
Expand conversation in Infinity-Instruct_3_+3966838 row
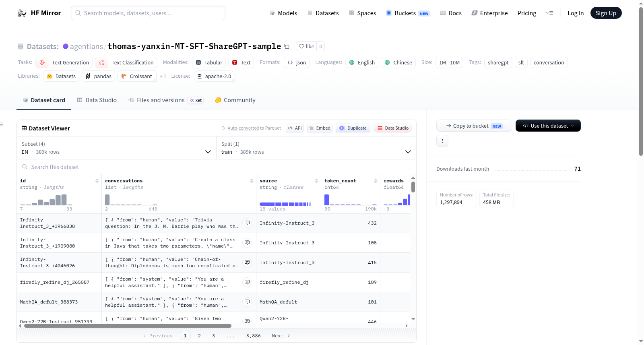click(x=247, y=223)
